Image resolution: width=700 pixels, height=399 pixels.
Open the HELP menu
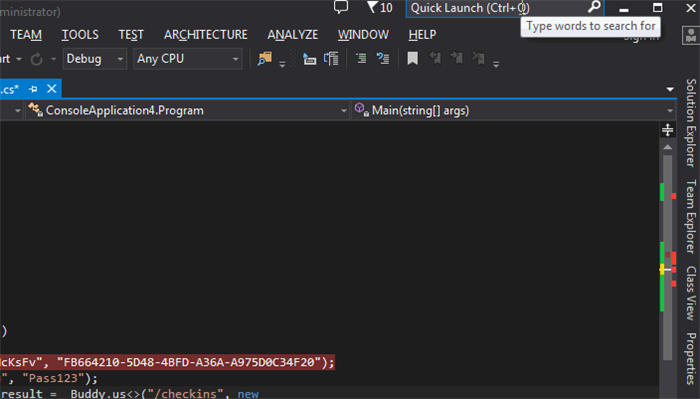pos(422,35)
